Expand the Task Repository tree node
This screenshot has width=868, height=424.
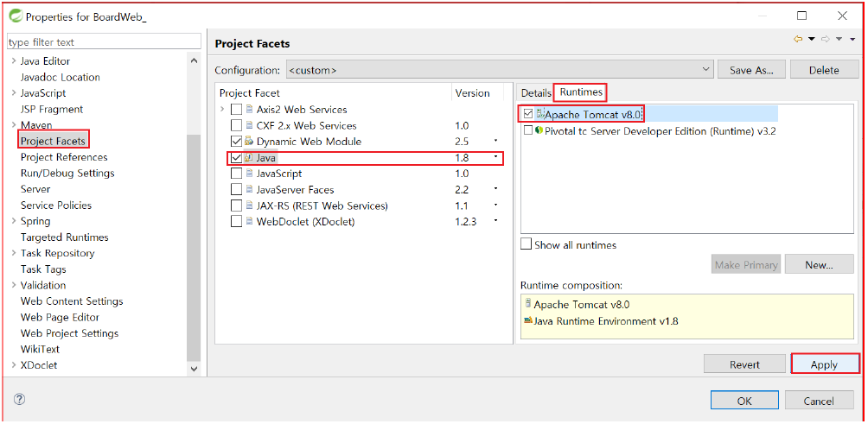(14, 253)
